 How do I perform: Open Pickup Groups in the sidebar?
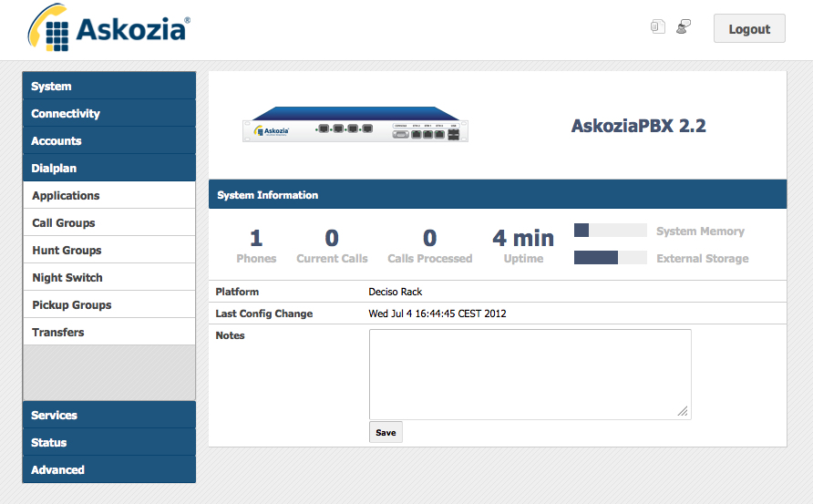tap(108, 305)
